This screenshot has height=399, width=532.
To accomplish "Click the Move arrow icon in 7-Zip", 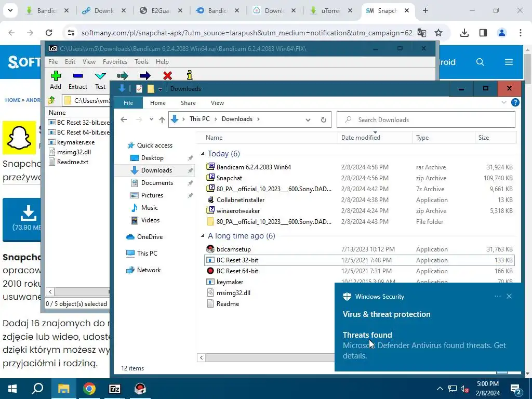I will pyautogui.click(x=145, y=75).
